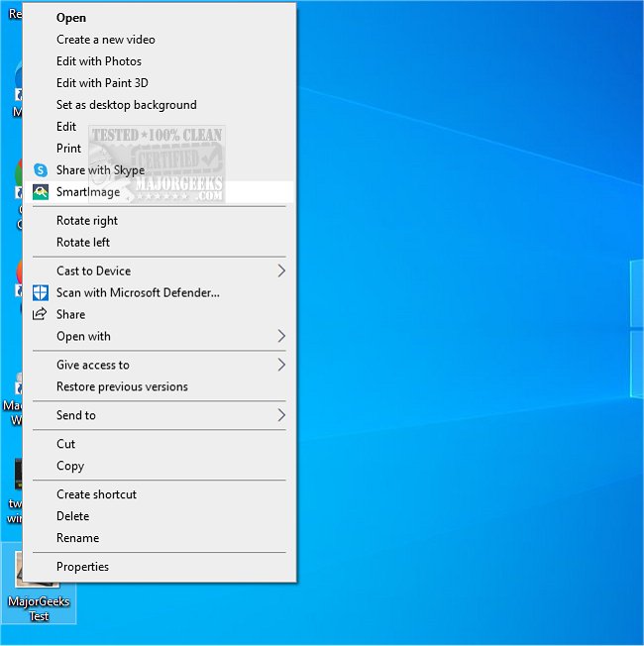The width and height of the screenshot is (644, 646).
Task: Choose Open from the context menu
Action: (x=160, y=18)
